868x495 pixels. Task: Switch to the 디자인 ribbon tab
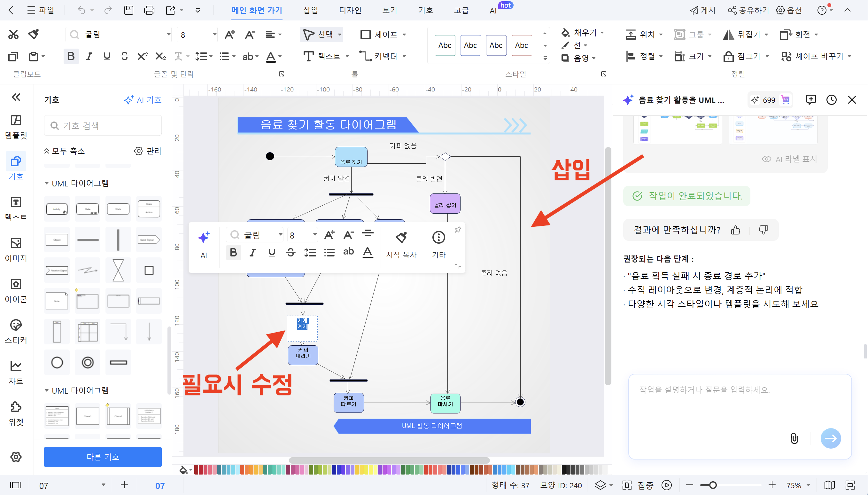350,10
